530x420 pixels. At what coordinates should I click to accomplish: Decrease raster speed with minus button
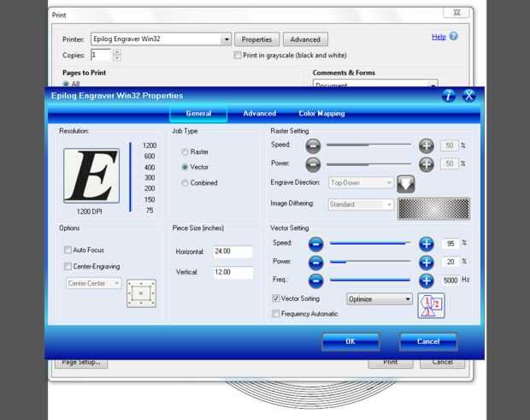tap(313, 145)
